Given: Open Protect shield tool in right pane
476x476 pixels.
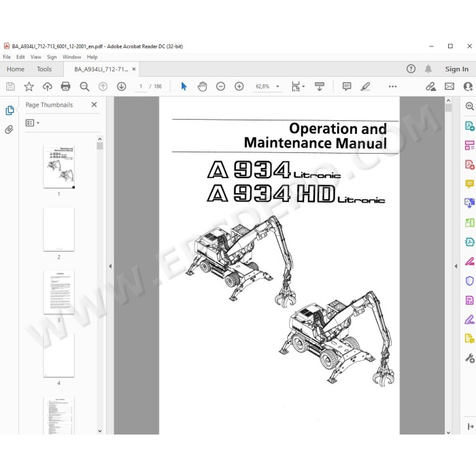Looking at the screenshot, I should [x=470, y=280].
